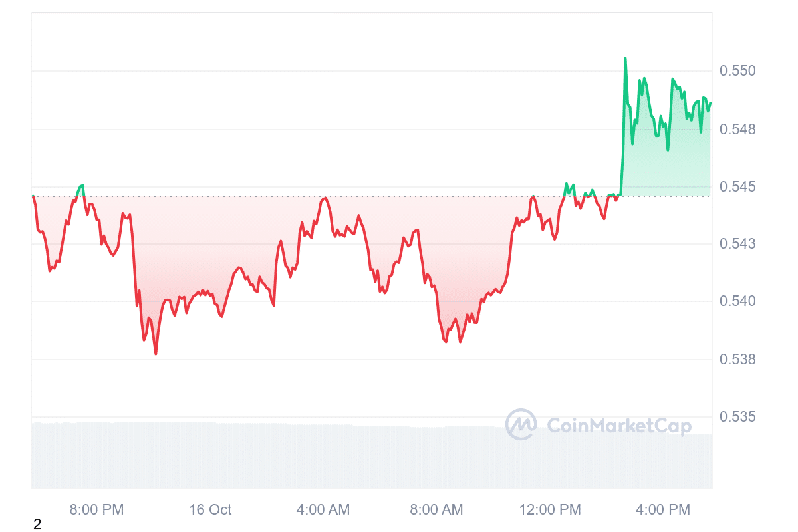Click the number 2 in bottom-left corner
This screenshot has width=798, height=532.
(x=37, y=525)
